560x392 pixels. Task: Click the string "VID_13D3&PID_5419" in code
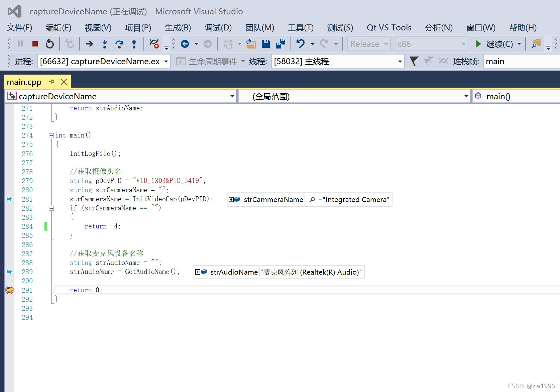pyautogui.click(x=167, y=181)
